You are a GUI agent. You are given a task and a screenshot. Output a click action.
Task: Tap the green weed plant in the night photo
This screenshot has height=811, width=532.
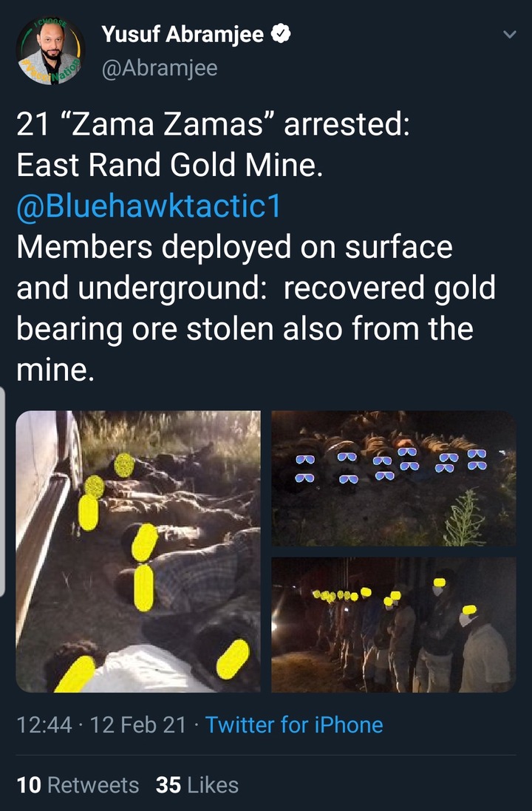coord(465,518)
